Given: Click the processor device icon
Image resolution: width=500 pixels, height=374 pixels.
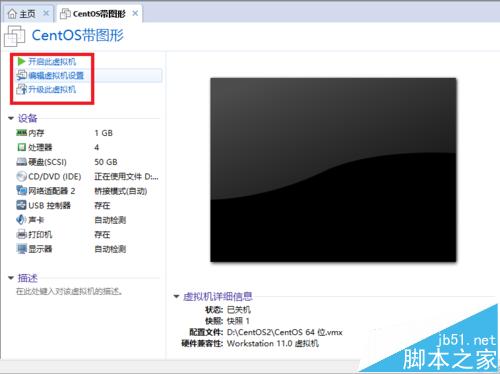Looking at the screenshot, I should 22,147.
